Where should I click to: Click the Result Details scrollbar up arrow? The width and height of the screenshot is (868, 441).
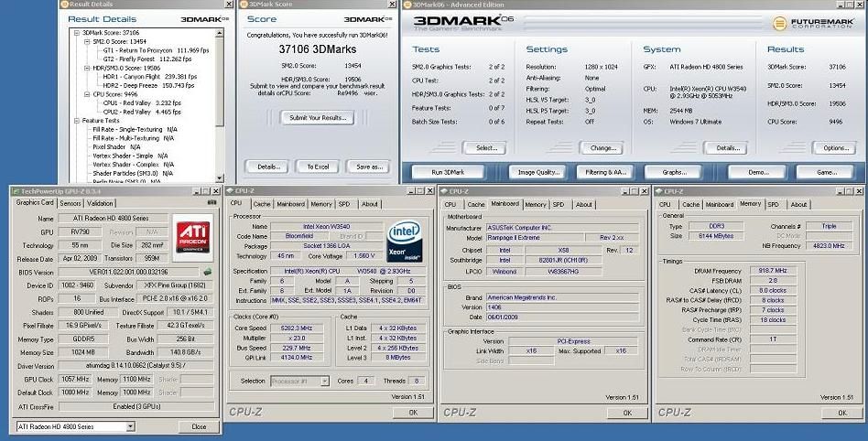tap(219, 33)
